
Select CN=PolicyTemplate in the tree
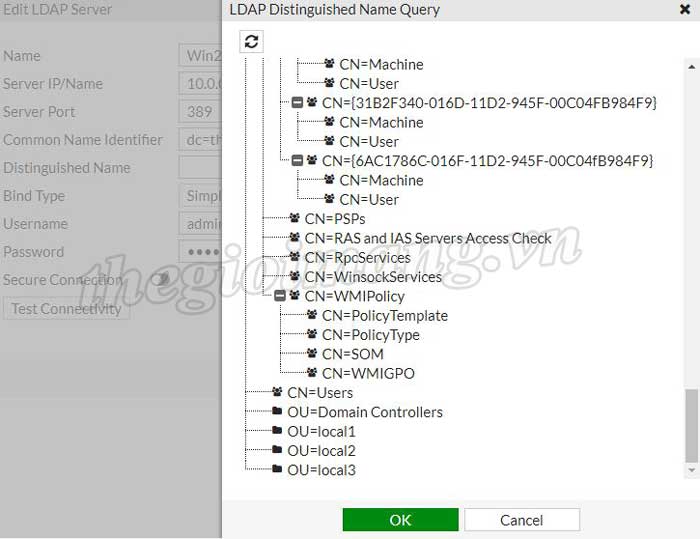coord(384,316)
